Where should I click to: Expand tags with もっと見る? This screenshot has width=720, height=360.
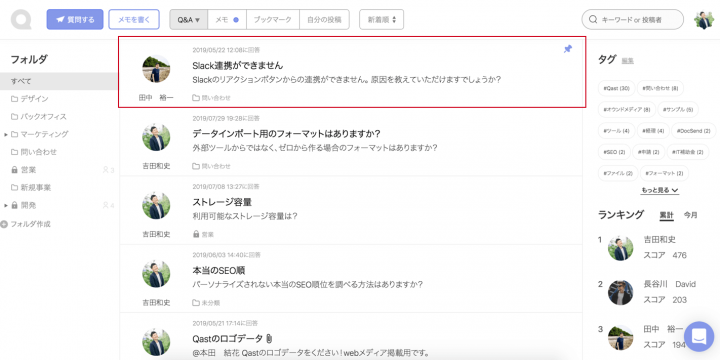tap(660, 190)
